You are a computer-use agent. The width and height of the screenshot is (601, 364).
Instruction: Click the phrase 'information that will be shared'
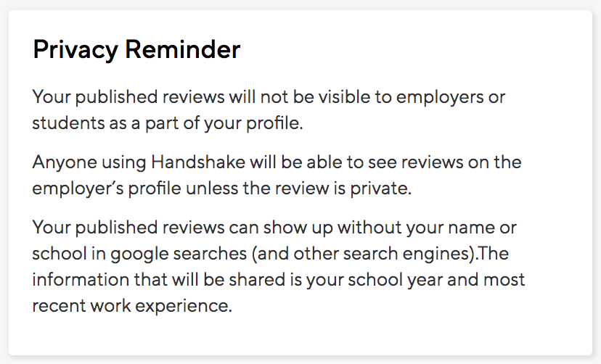pyautogui.click(x=159, y=280)
